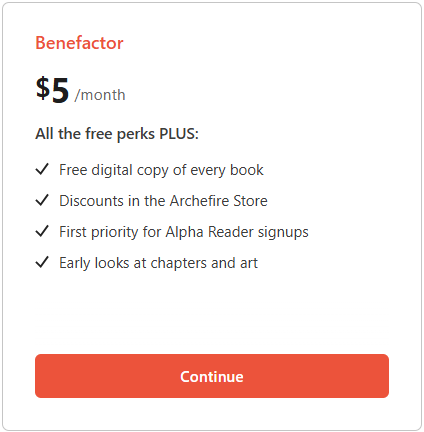Select the Discounts in the Archefire Store perk text

[x=163, y=201]
